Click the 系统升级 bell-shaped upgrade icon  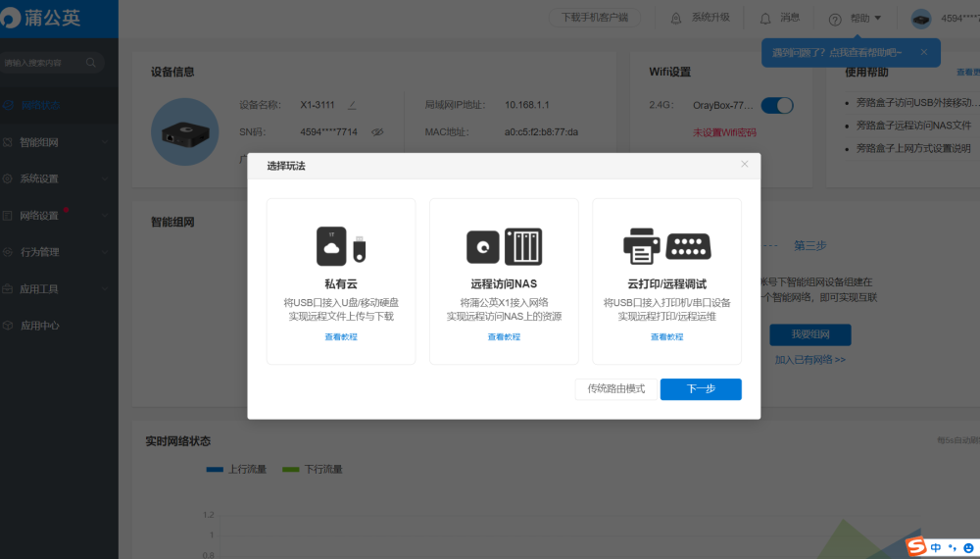(x=675, y=18)
